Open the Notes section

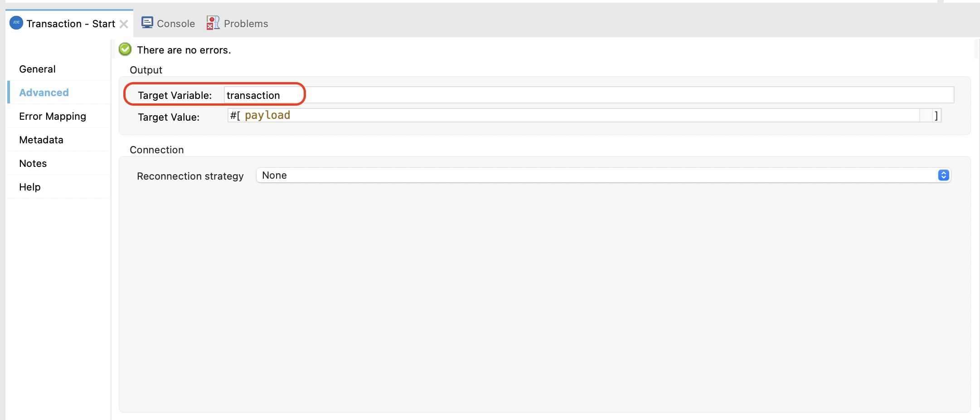33,163
